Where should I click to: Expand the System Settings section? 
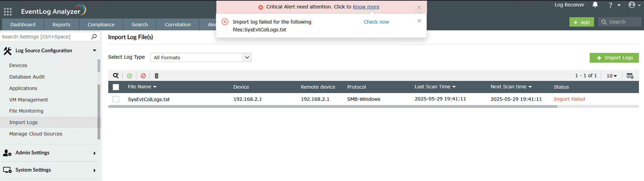coord(94,171)
